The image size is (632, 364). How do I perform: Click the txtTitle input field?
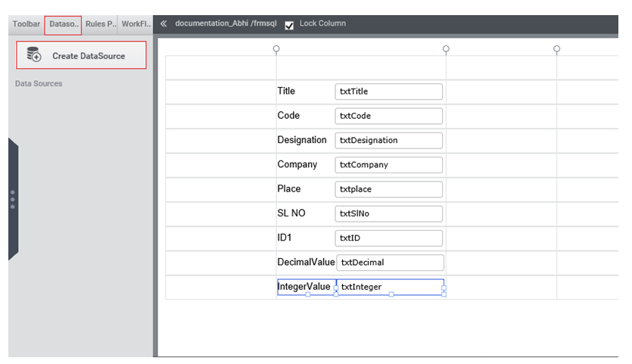(x=388, y=92)
